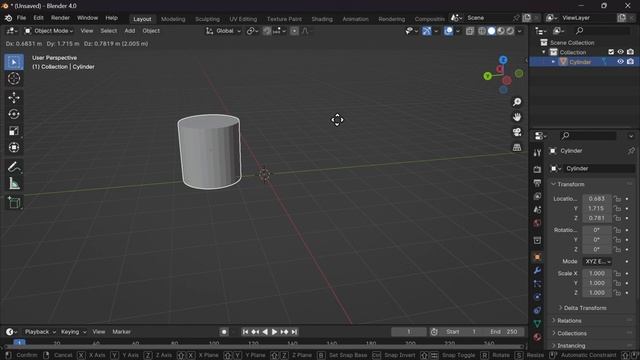640x360 pixels.
Task: Click the Z axis on navigation gizmo
Action: [x=503, y=60]
